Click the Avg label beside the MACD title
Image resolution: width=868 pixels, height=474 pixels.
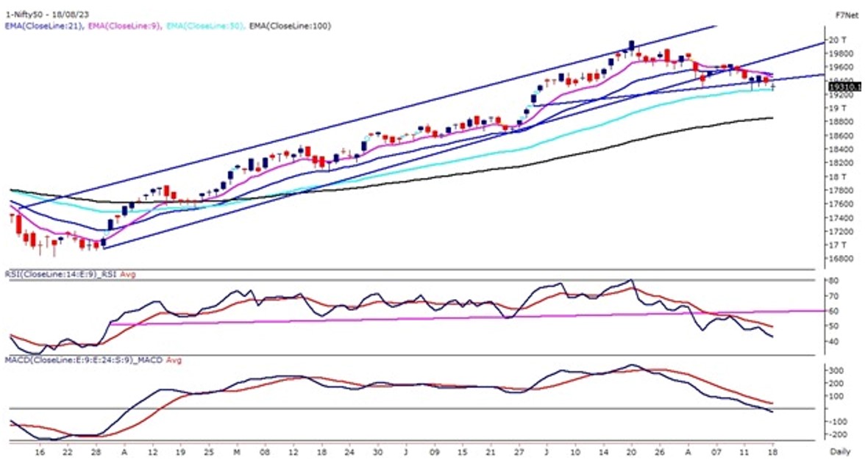[x=174, y=360]
